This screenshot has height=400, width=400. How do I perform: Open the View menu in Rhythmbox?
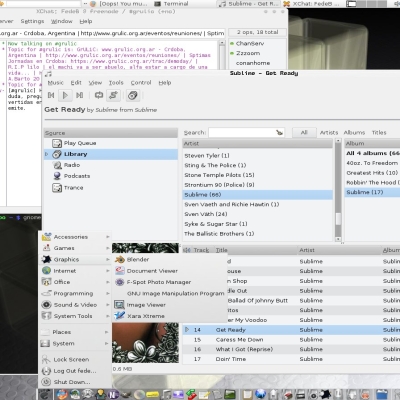tap(95, 83)
